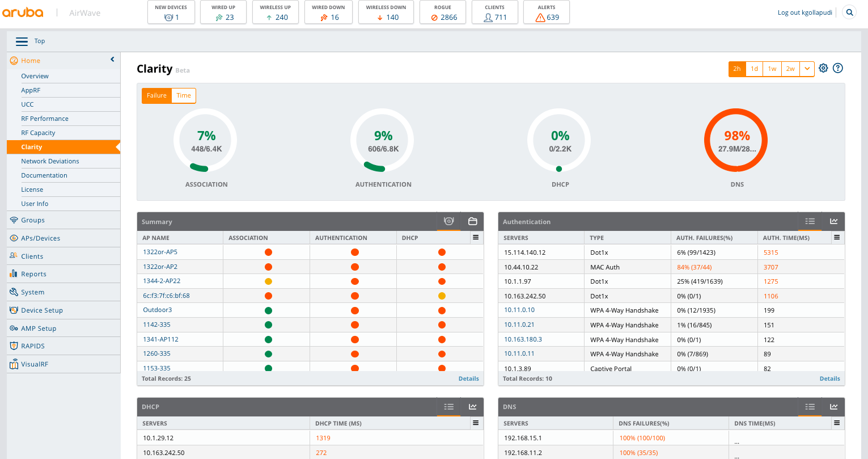Open Clarity settings gear icon

[823, 68]
